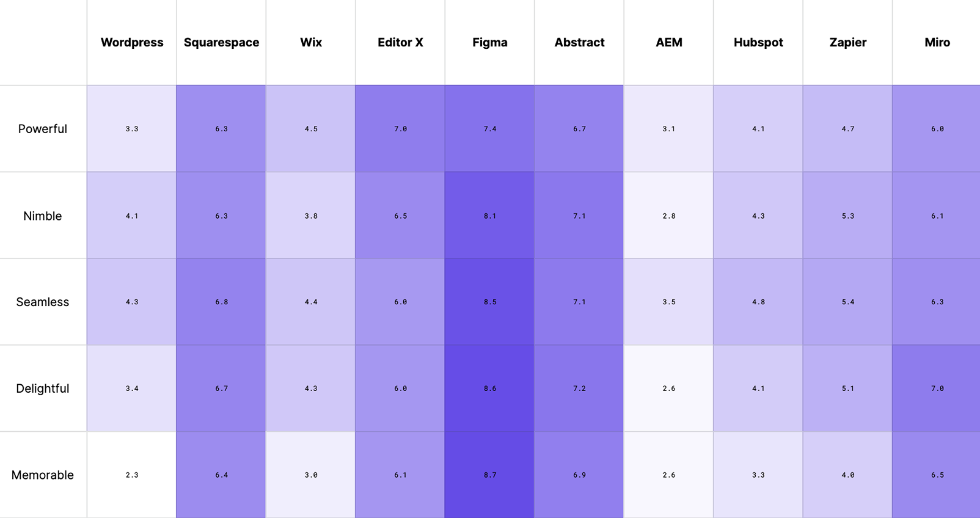This screenshot has height=518, width=980.
Task: Select the Nimble row label
Action: click(43, 216)
